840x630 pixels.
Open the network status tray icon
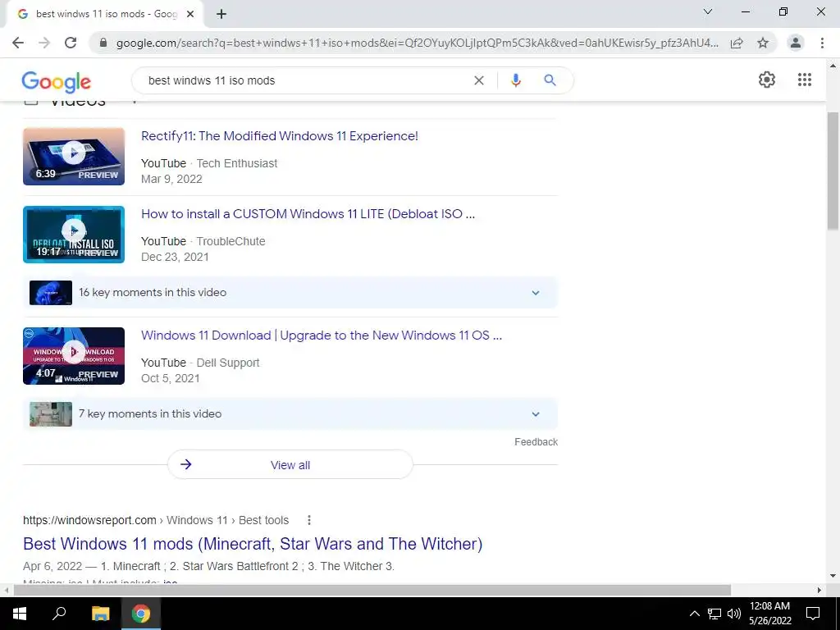pyautogui.click(x=714, y=614)
